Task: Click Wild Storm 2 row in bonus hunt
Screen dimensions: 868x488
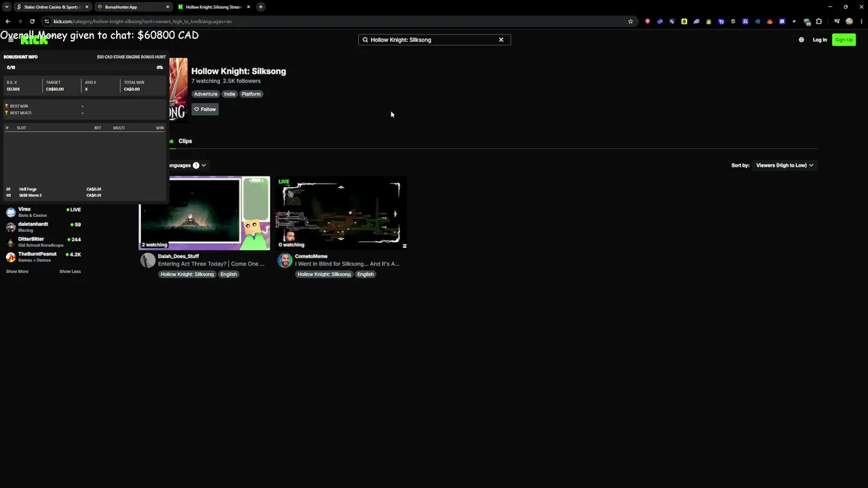Action: (x=85, y=195)
